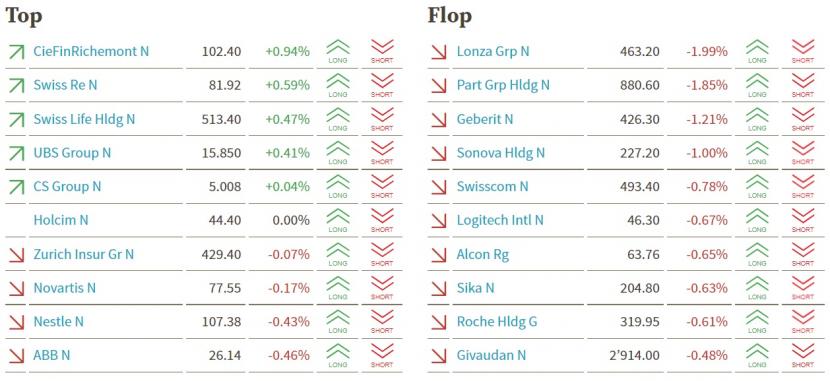Open the Novartis N stock link

pos(65,288)
